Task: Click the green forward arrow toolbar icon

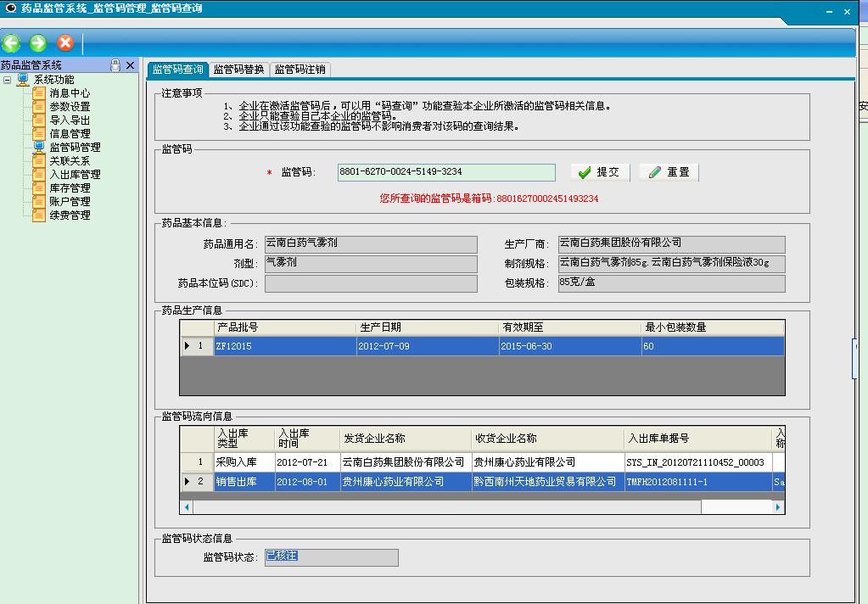Action: pos(38,43)
